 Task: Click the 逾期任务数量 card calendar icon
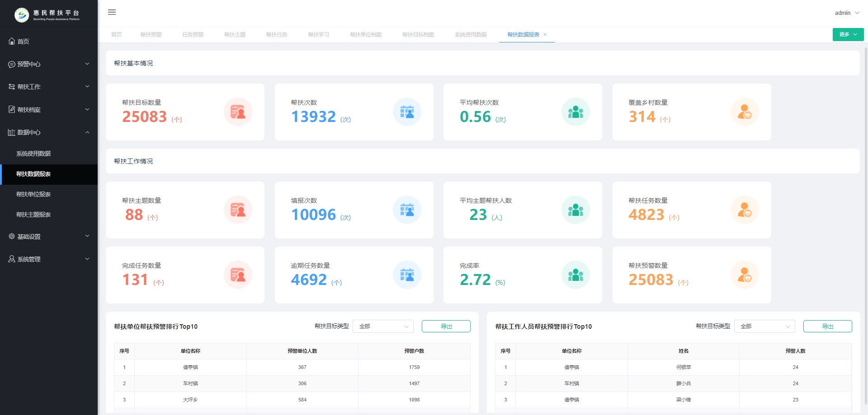coord(407,275)
